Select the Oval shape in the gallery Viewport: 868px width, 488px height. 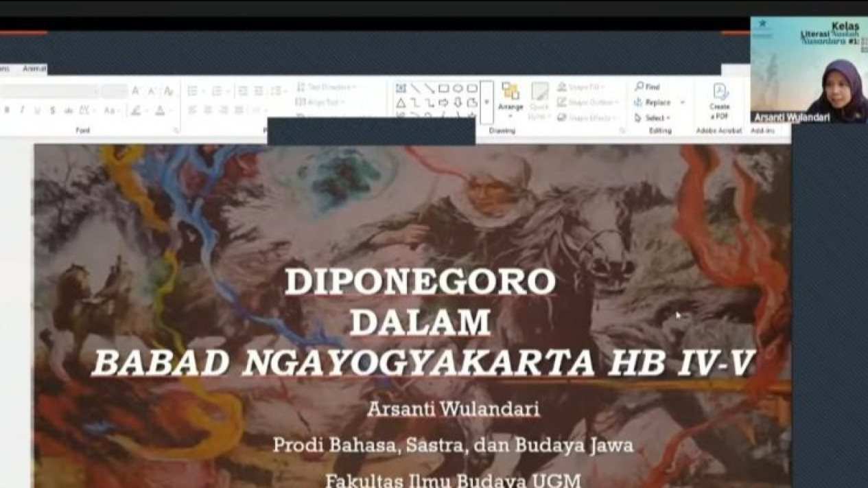[x=458, y=89]
